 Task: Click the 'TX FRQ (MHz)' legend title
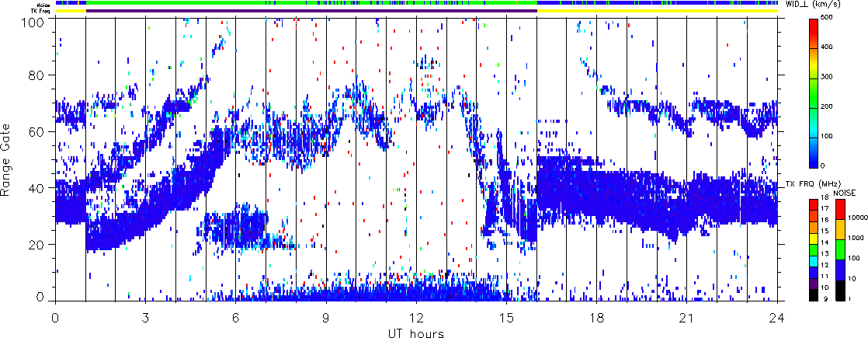pos(813,184)
